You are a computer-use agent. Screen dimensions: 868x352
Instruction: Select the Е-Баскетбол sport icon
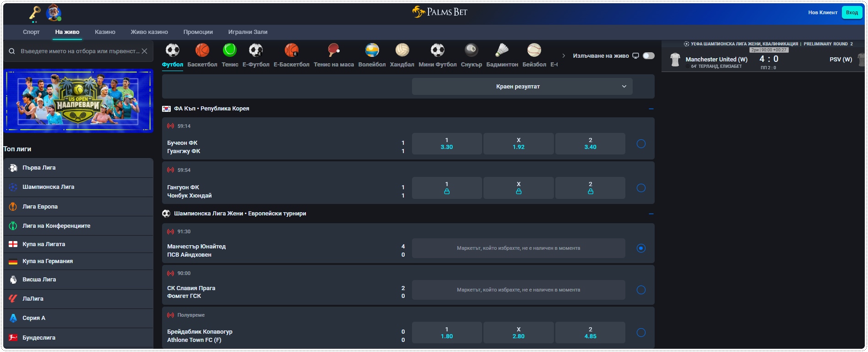[x=292, y=50]
